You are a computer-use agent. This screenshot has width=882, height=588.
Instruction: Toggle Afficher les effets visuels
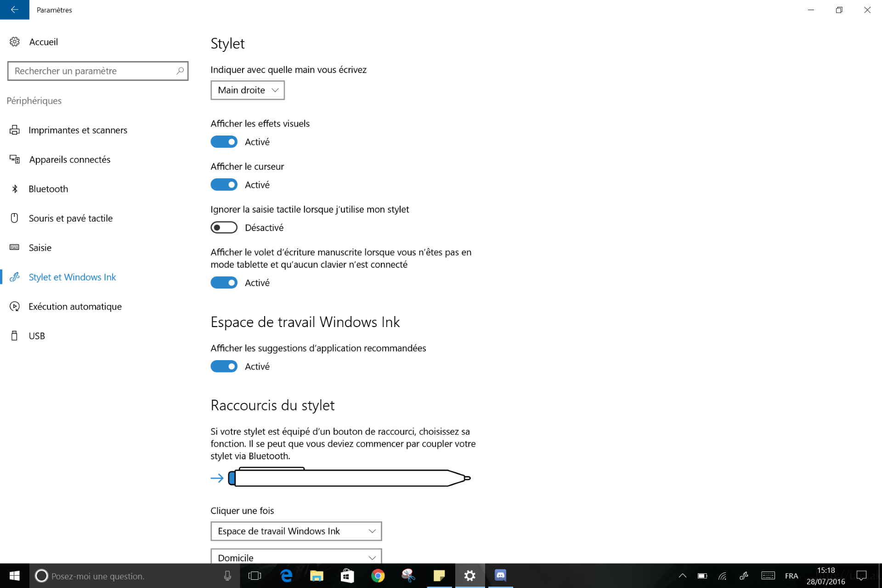[x=224, y=141]
